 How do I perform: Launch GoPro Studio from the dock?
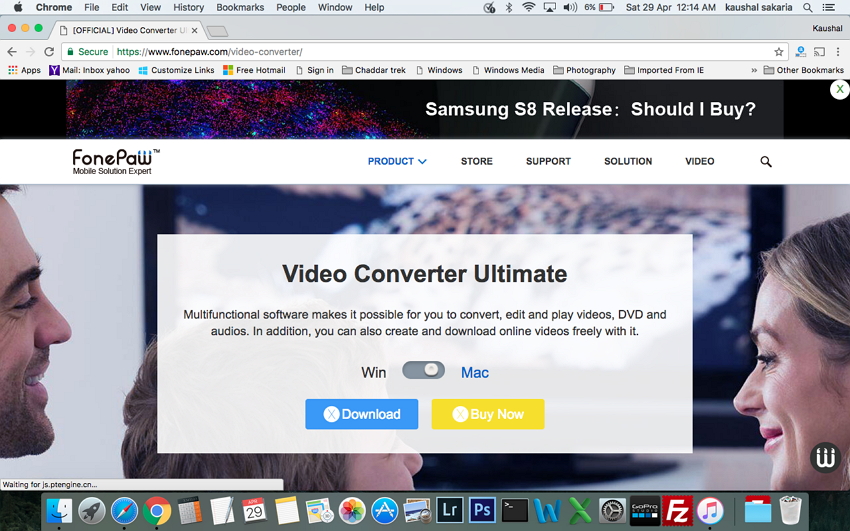click(x=645, y=510)
